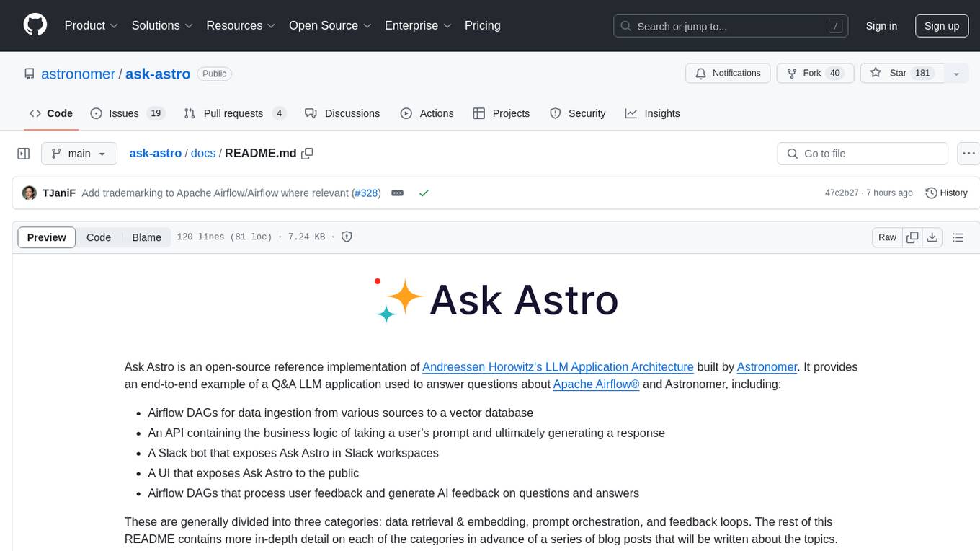The image size is (980, 551).
Task: Select the Preview view
Action: click(x=47, y=237)
